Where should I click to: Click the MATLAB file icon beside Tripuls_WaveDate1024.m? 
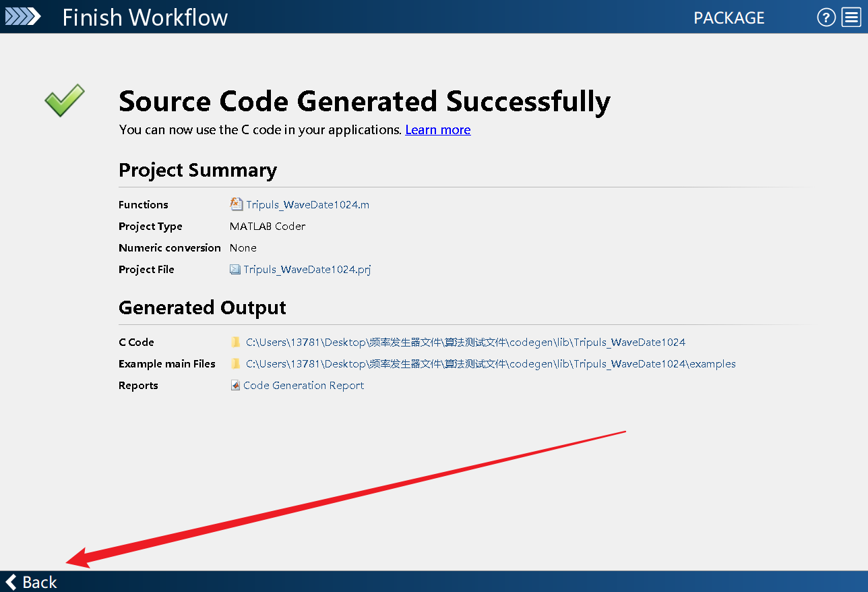point(236,204)
